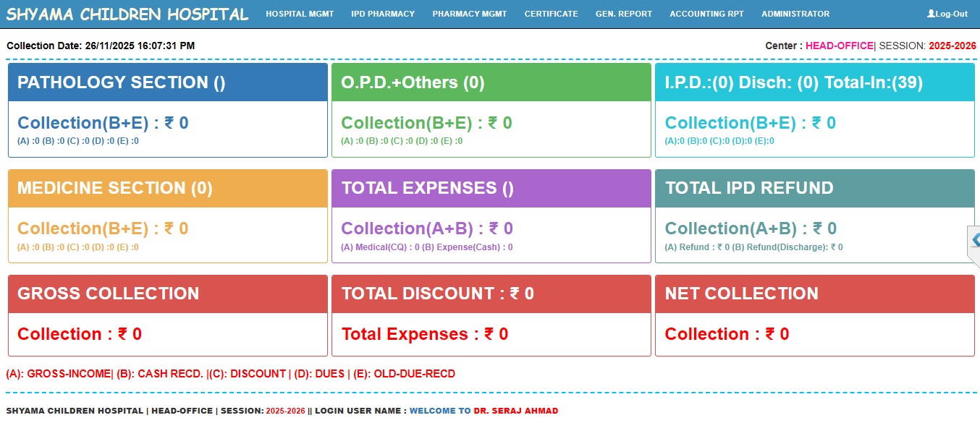Click the SHYAMA CHILDREN HOSPITAL title
The height and width of the screenshot is (423, 980).
pos(127,14)
